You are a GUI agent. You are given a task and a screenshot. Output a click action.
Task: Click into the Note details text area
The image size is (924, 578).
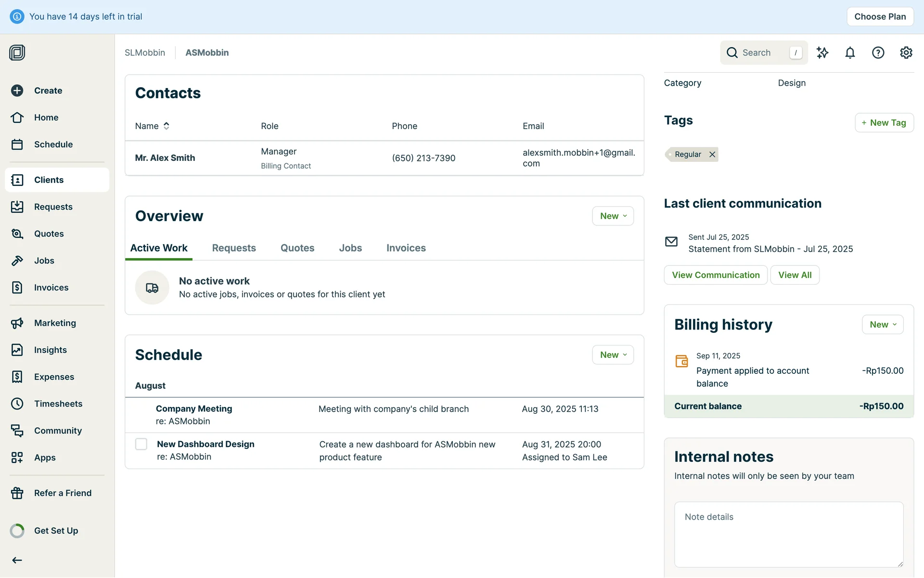788,535
